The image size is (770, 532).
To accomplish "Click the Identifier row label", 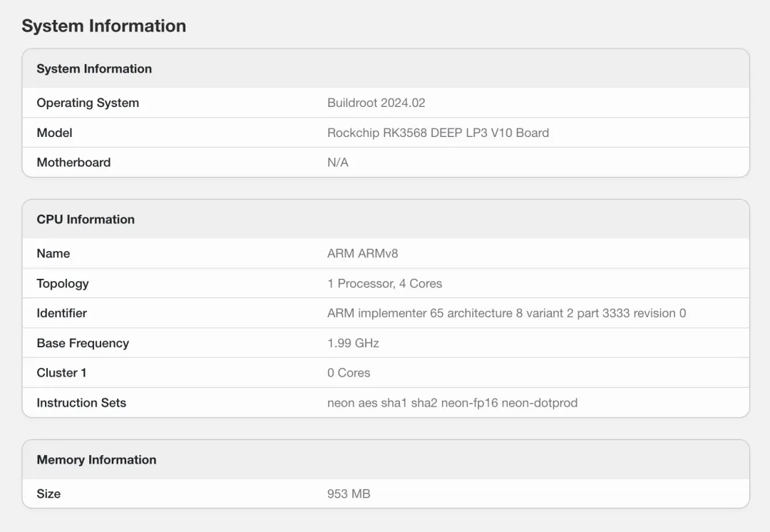I will click(62, 313).
